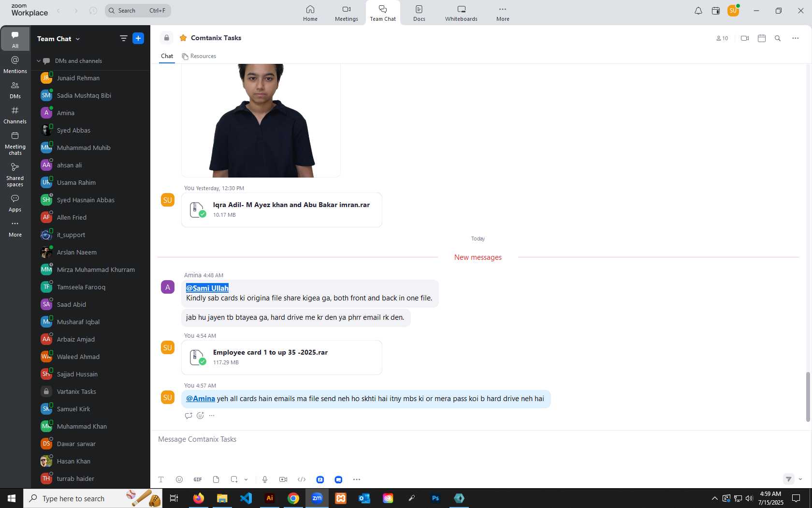This screenshot has width=812, height=508.
Task: Open the it_support chat
Action: coord(91,235)
